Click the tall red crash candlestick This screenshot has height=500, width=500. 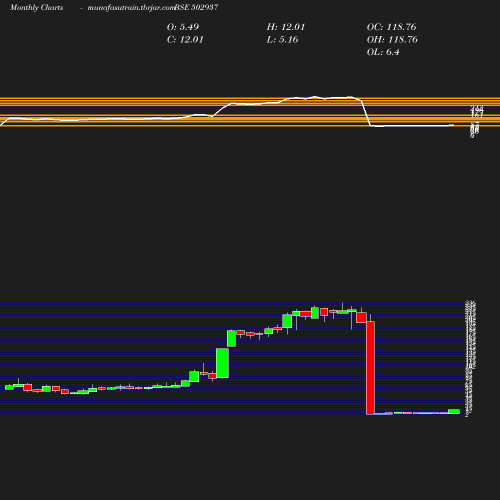370,368
